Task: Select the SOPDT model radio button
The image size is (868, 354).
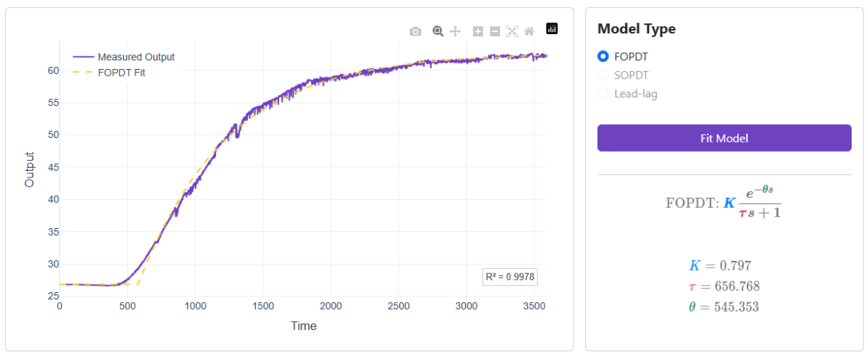Action: pos(603,75)
